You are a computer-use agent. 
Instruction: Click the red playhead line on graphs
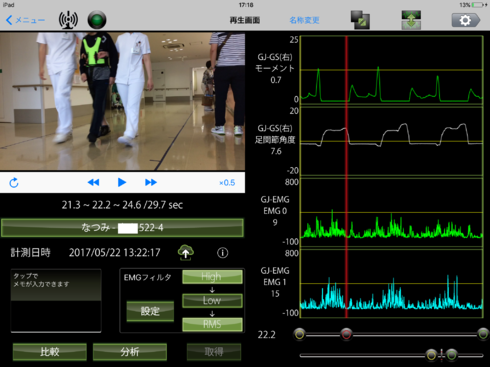click(346, 177)
